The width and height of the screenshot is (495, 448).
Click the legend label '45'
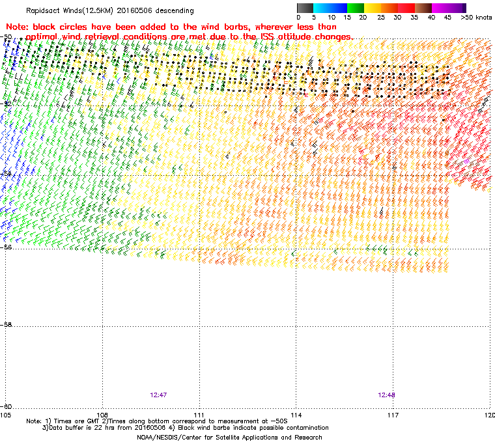pos(447,18)
